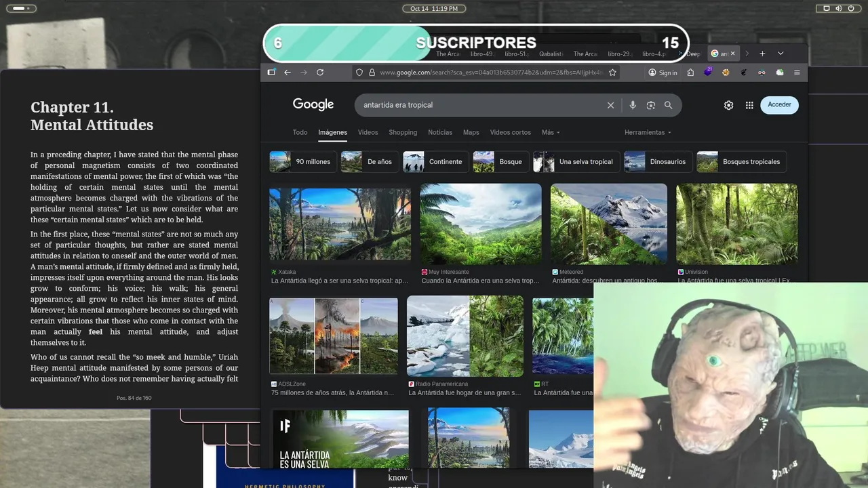Click the Google logo
Screen dimensions: 868x488
(313, 104)
